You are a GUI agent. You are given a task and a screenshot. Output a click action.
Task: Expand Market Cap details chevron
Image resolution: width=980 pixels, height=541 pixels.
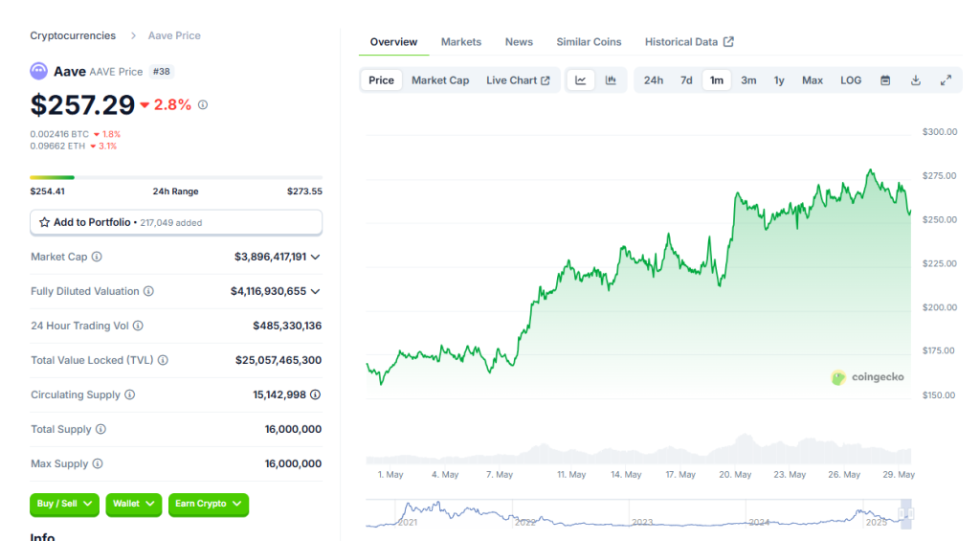click(x=316, y=257)
